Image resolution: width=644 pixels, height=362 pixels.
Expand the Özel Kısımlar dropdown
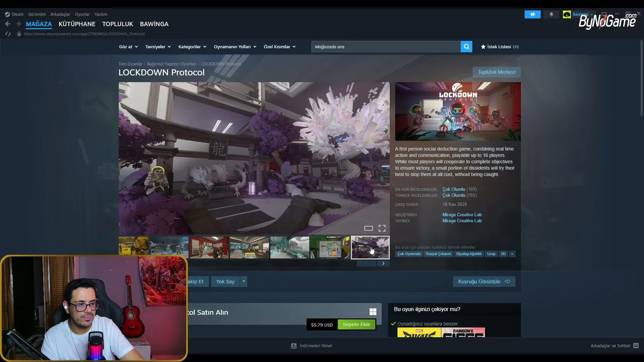pos(280,47)
